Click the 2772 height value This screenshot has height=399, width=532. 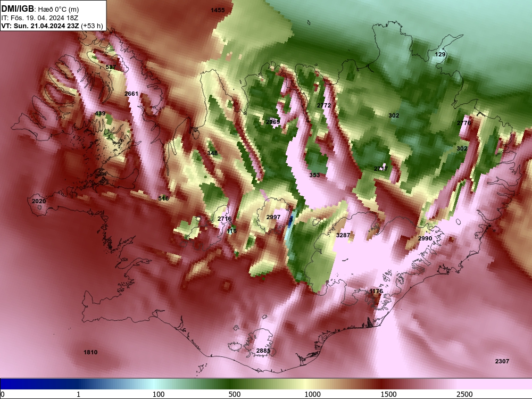click(323, 105)
